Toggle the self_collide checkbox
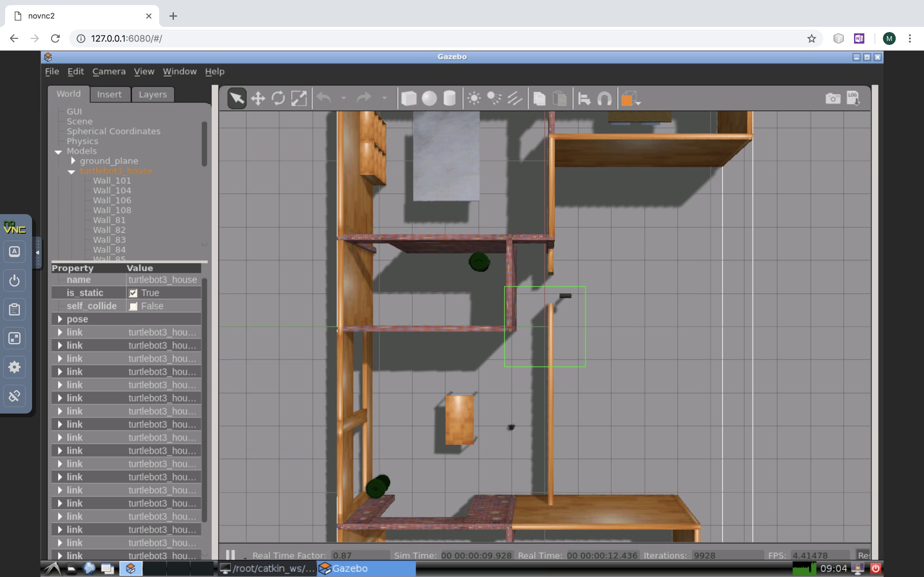Image resolution: width=924 pixels, height=577 pixels. click(x=133, y=306)
